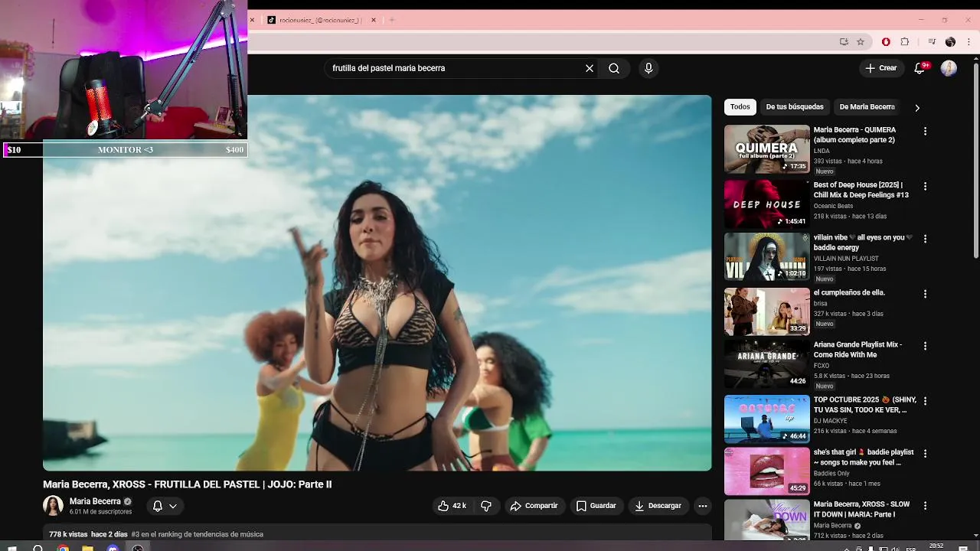Click LNDA channel name
Image resolution: width=980 pixels, height=551 pixels.
tap(822, 151)
